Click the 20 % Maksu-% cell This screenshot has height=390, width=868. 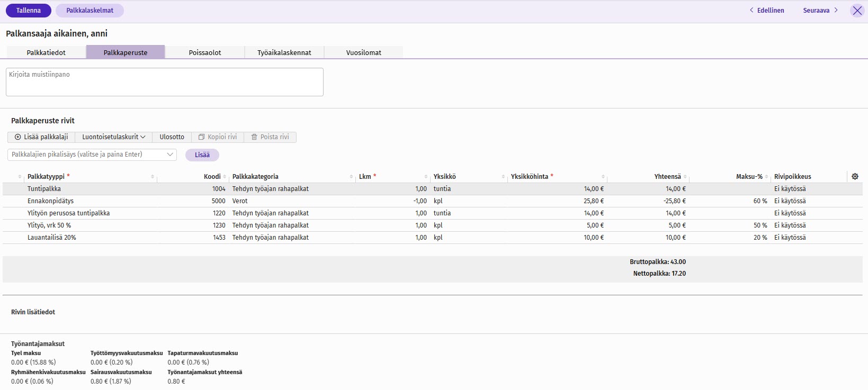[x=760, y=238]
